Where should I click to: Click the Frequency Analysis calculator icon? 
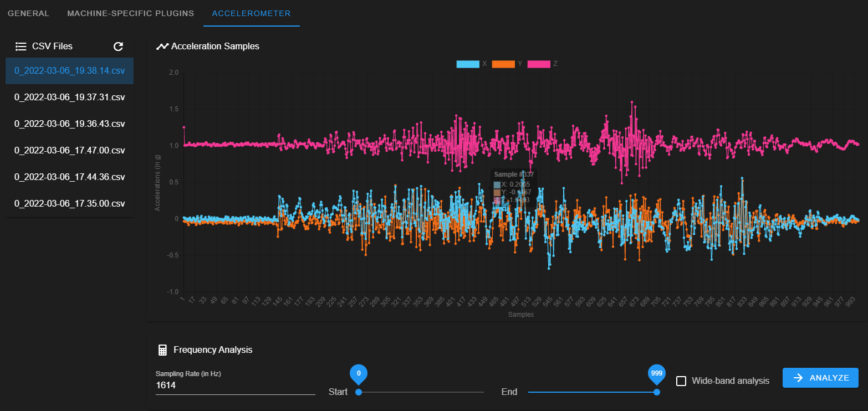[x=162, y=350]
